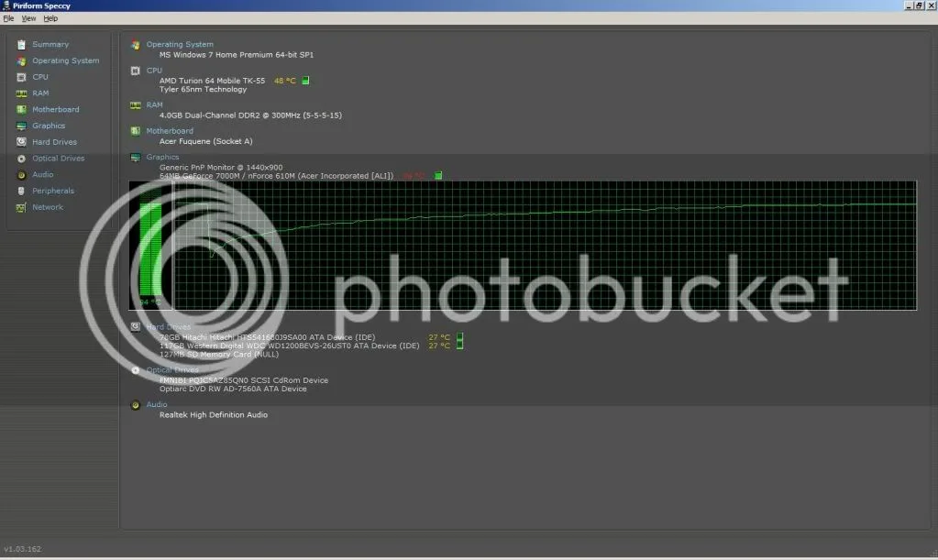Screen dimensions: 938x560
Task: Click the Audio heading in the summary panel
Action: pyautogui.click(x=157, y=404)
